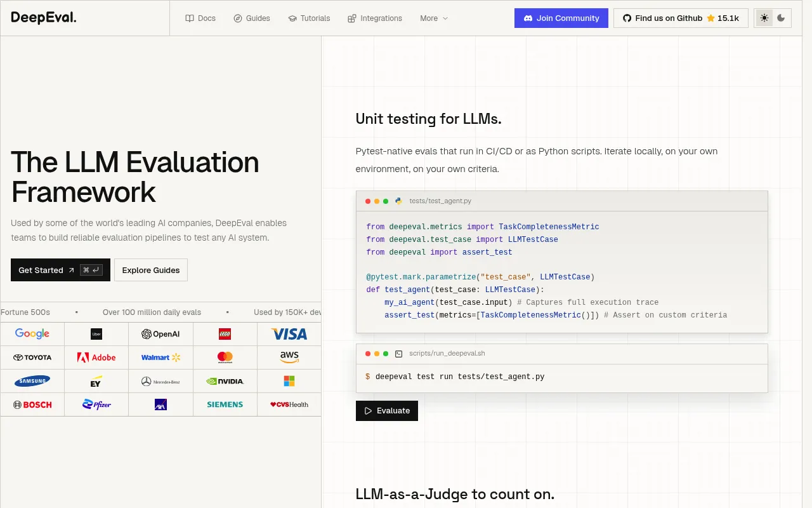The image size is (812, 508).
Task: Click the Mercedes-Benz logo
Action: click(x=160, y=381)
